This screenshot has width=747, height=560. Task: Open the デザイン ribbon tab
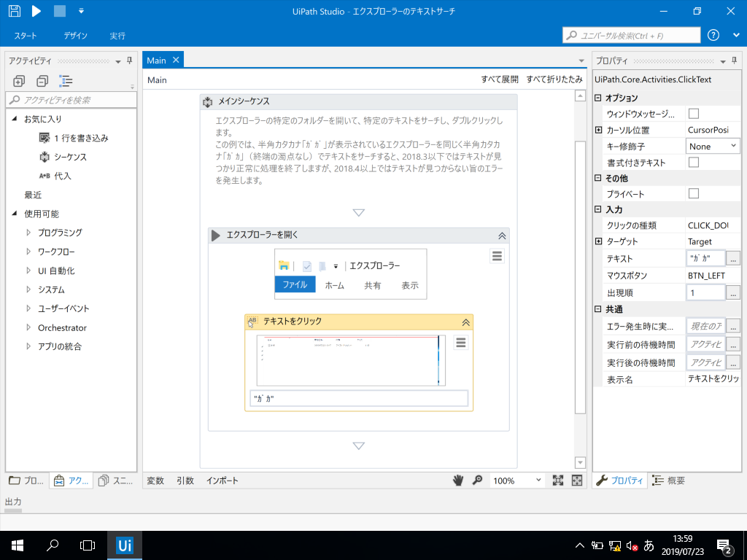click(75, 36)
